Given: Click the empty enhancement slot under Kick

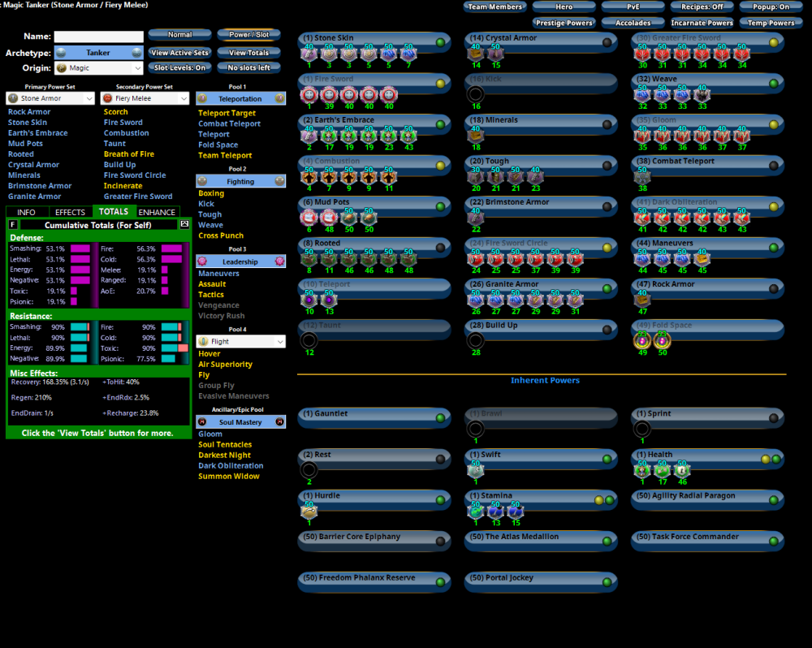Looking at the screenshot, I should (x=476, y=94).
